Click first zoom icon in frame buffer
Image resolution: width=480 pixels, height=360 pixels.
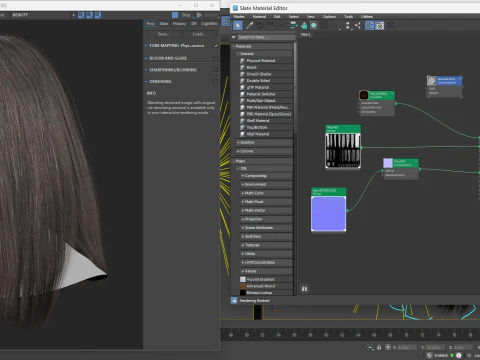click(x=81, y=15)
